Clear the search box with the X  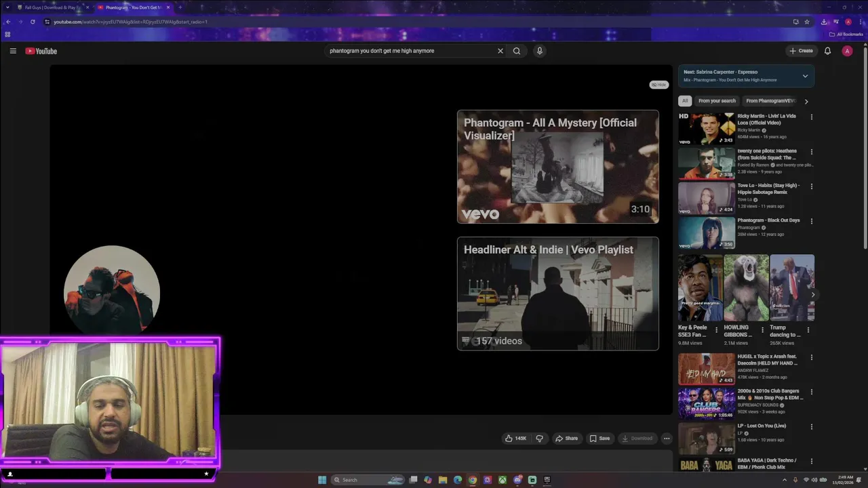pyautogui.click(x=500, y=51)
